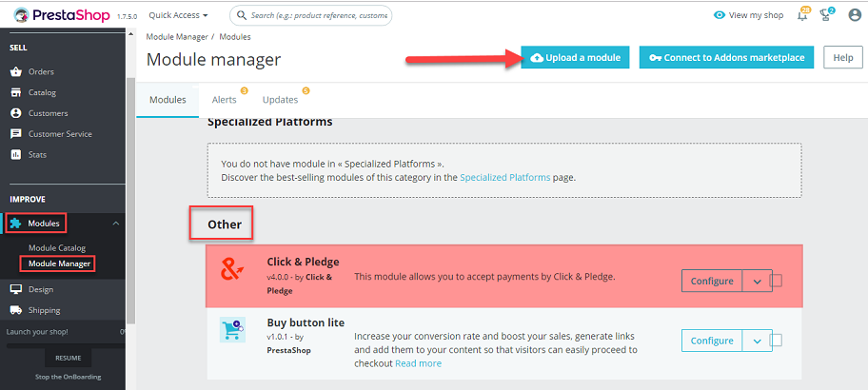Open the Specialized Platforms link
The image size is (868, 390).
point(504,178)
